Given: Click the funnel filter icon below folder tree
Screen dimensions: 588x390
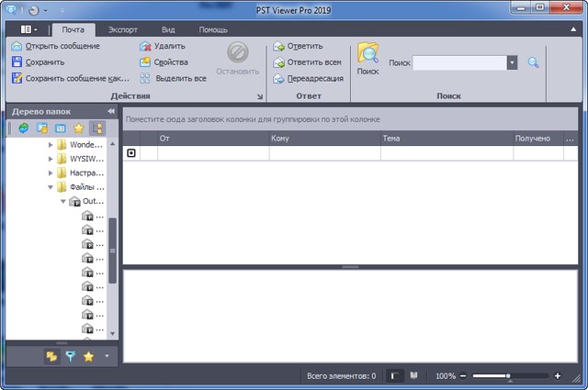Looking at the screenshot, I should [x=71, y=356].
